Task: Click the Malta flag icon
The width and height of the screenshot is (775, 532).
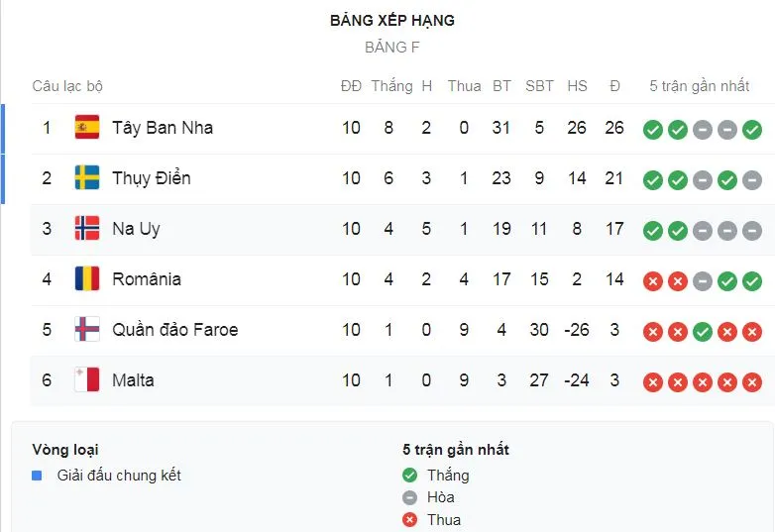Action: (87, 379)
